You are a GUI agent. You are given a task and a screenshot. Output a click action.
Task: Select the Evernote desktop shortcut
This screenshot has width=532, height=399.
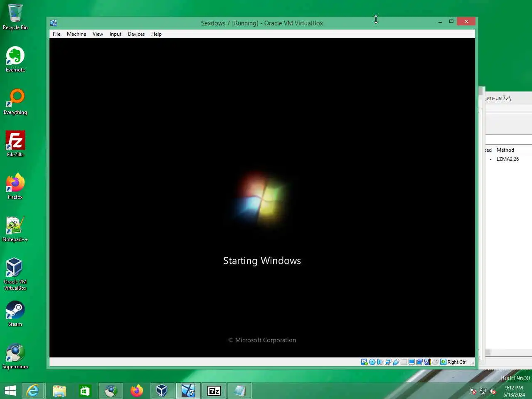(x=15, y=59)
